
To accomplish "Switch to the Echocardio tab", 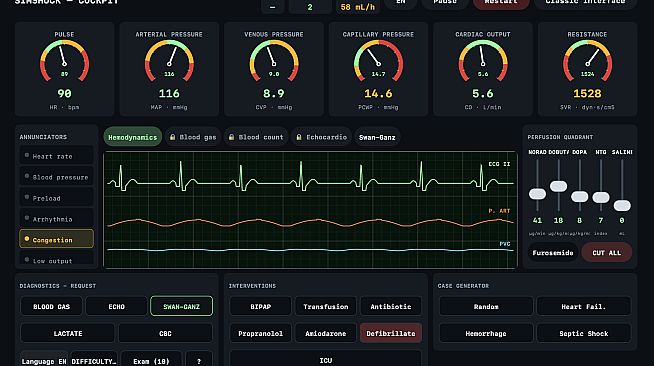I will 322,137.
